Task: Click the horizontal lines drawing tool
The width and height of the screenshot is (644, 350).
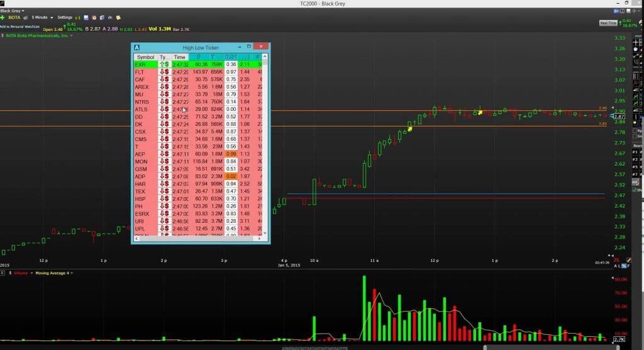Action: click(x=636, y=69)
